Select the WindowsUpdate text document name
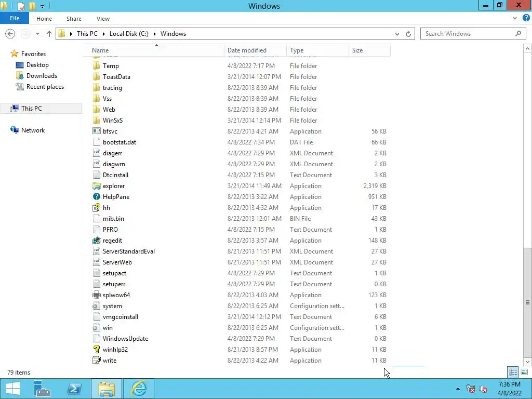This screenshot has width=532, height=399. (x=126, y=339)
